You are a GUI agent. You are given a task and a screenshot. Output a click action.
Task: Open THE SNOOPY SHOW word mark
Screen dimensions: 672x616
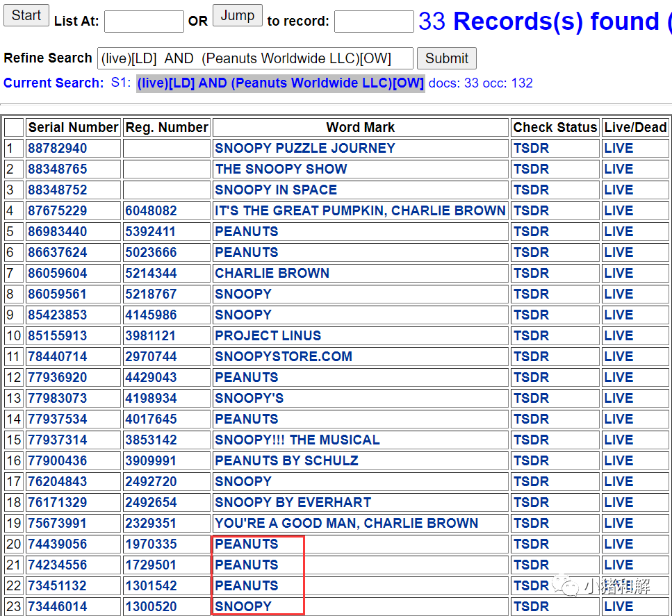click(x=281, y=169)
